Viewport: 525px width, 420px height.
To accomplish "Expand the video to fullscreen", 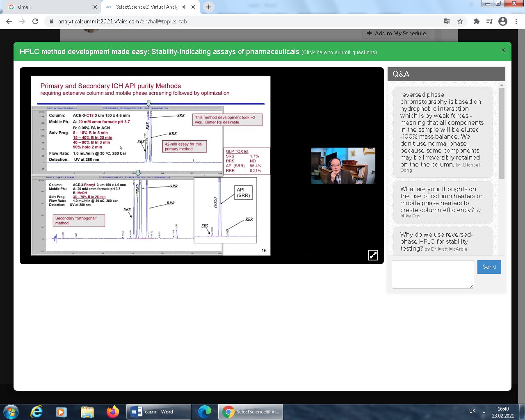I will 373,255.
